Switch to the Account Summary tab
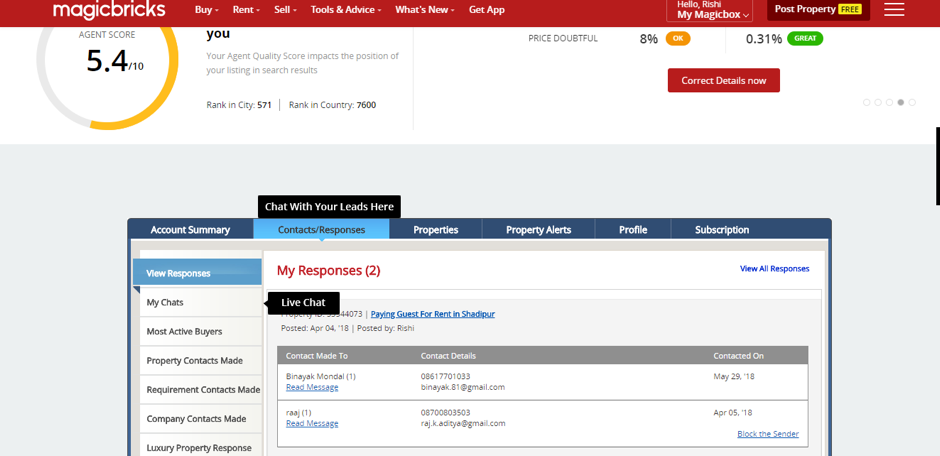The width and height of the screenshot is (940, 456). coord(190,230)
